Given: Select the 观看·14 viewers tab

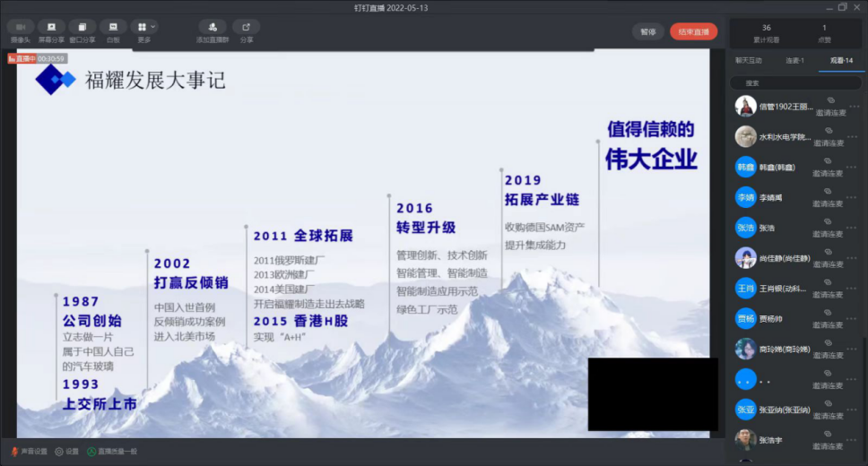Looking at the screenshot, I should pos(841,60).
